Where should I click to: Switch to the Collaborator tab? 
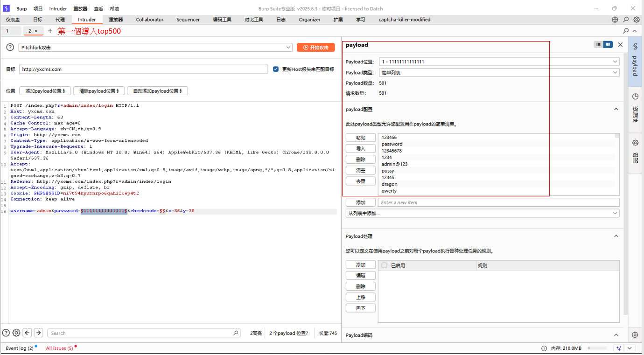pos(150,20)
